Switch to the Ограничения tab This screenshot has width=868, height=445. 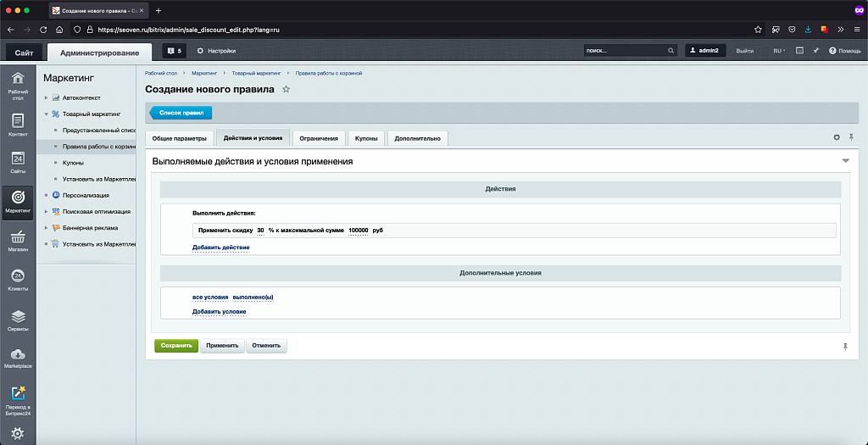pos(319,138)
